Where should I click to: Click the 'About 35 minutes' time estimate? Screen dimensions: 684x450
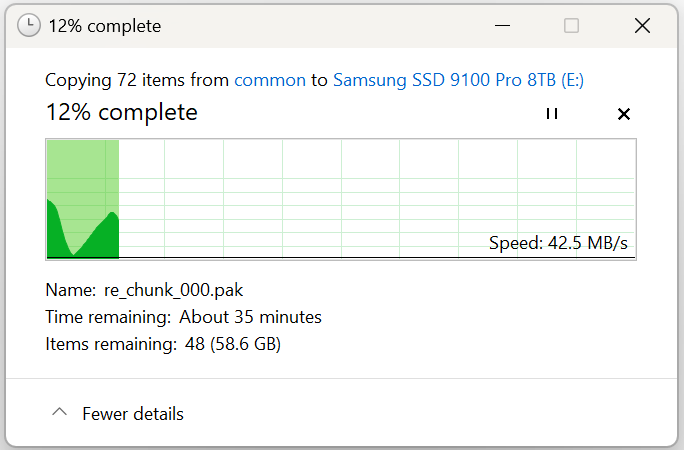pos(250,317)
